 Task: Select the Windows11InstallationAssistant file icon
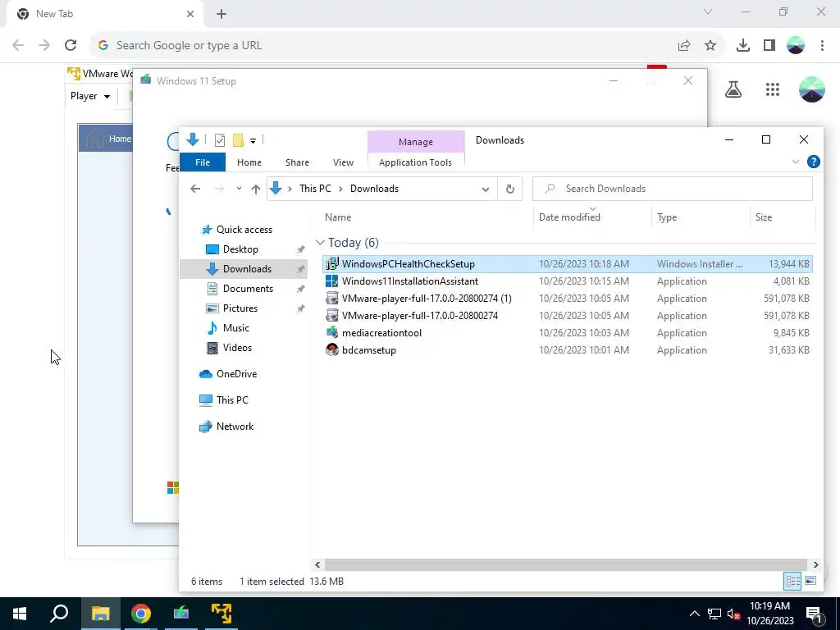point(332,281)
